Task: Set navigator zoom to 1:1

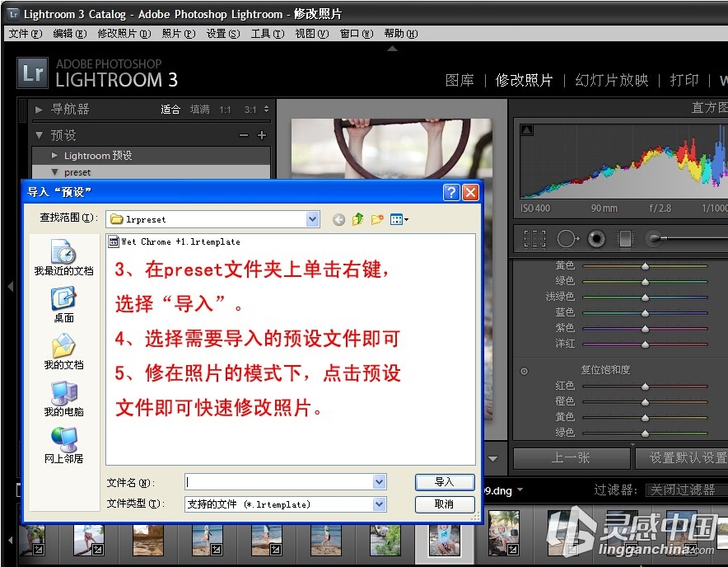Action: pyautogui.click(x=225, y=110)
